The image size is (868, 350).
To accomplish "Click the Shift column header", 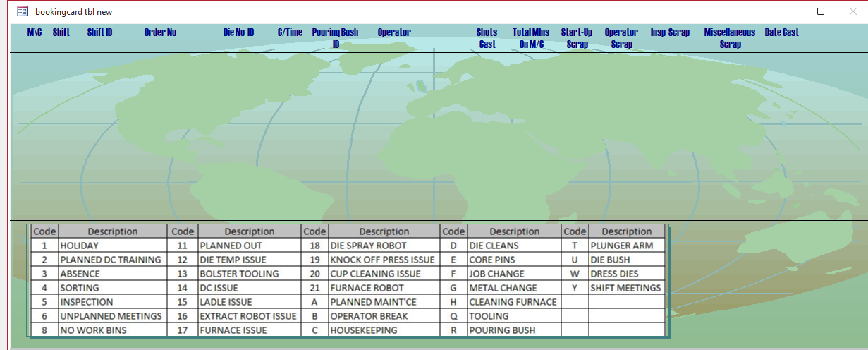I will tap(61, 32).
